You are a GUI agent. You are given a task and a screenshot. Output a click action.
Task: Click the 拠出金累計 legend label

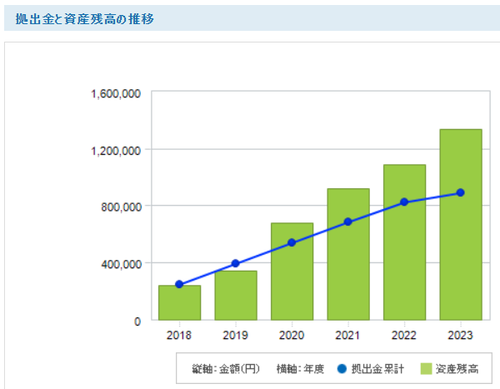click(x=378, y=369)
